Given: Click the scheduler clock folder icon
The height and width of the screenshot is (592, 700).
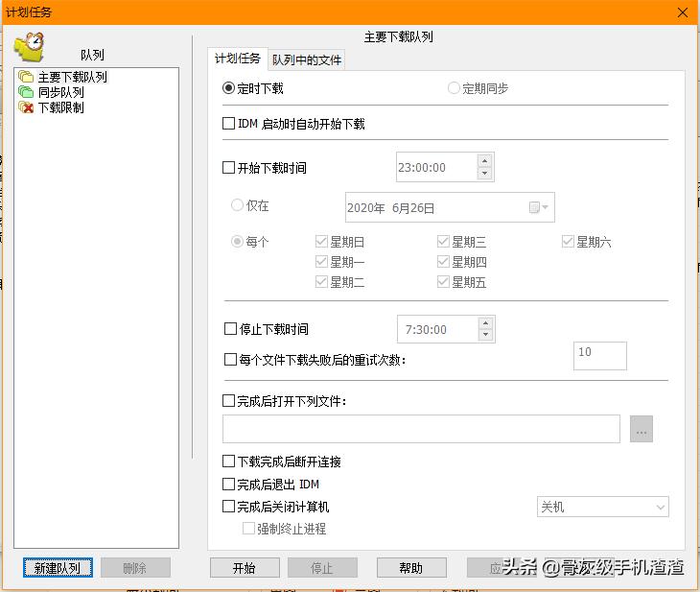Looking at the screenshot, I should (30, 47).
